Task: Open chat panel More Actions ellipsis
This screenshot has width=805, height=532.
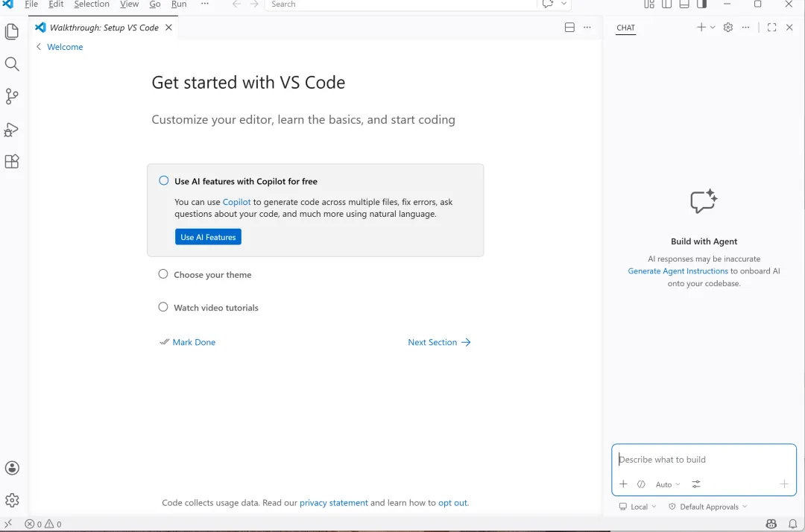Action: [x=745, y=27]
